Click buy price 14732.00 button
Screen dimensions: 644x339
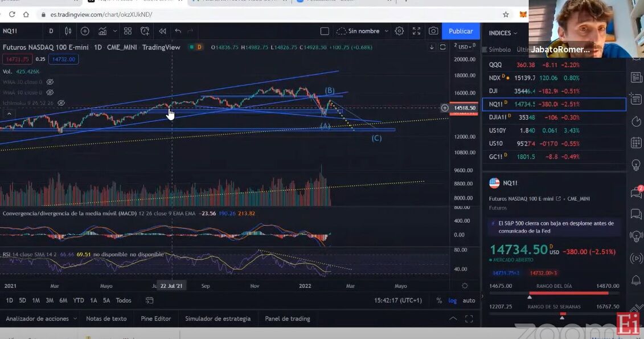point(64,59)
